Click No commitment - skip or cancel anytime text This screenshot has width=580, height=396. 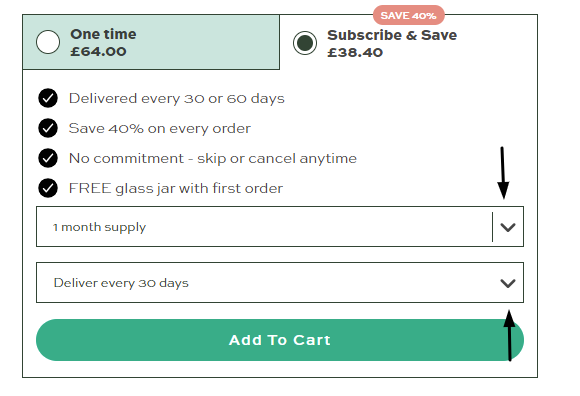[213, 159]
